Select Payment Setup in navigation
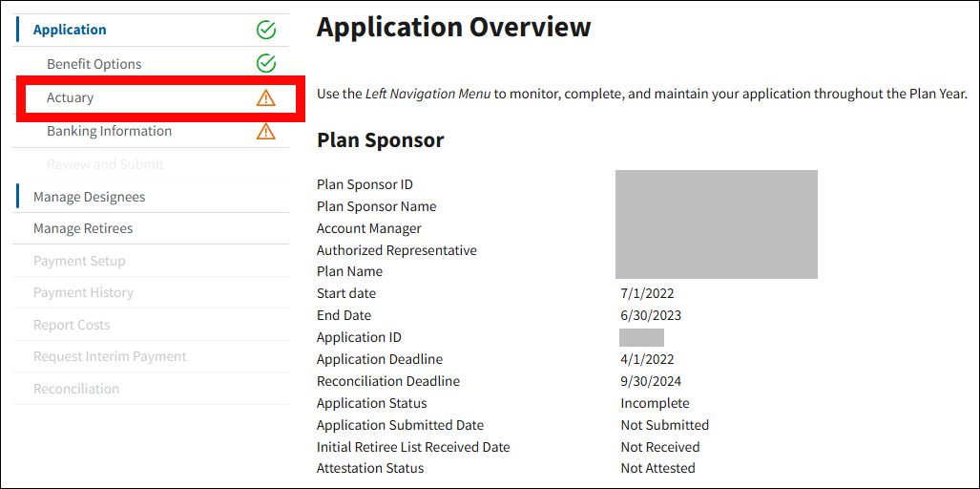 click(79, 261)
